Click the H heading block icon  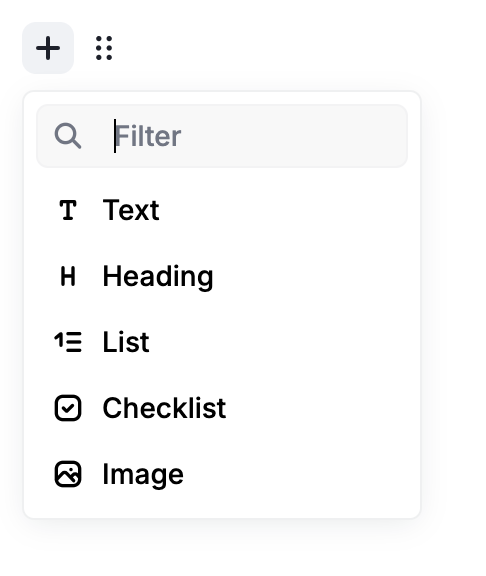(x=68, y=276)
